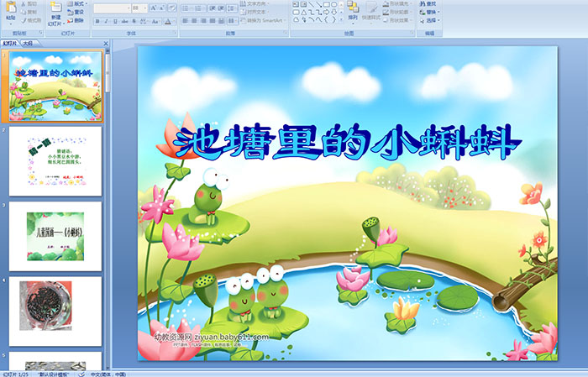Image resolution: width=588 pixels, height=377 pixels.
Task: Click the Reset (重设) slide icon
Action: coord(71,12)
